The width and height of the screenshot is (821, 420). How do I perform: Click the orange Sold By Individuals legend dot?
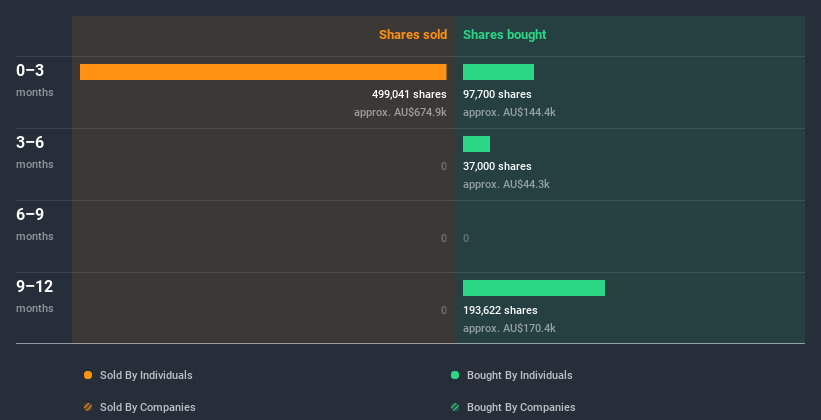[88, 375]
